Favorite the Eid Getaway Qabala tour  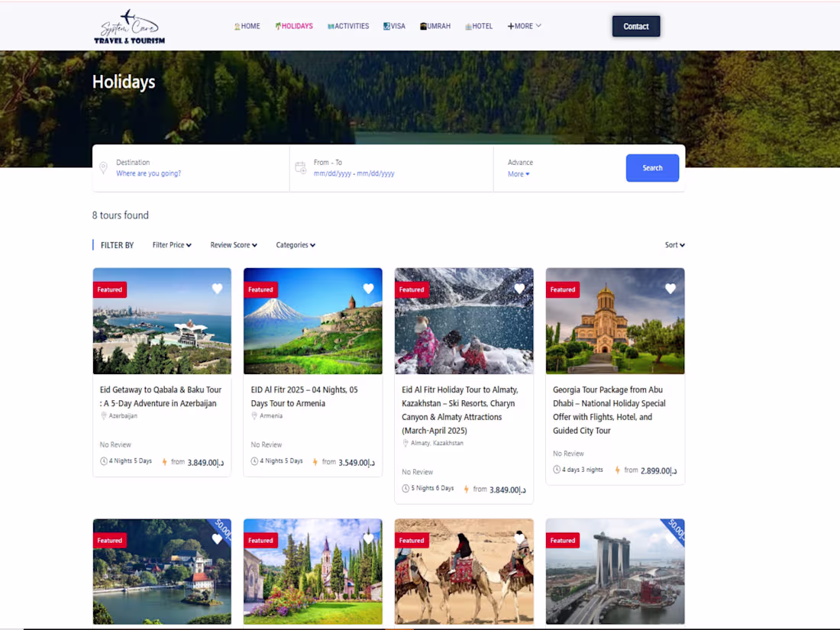click(217, 289)
